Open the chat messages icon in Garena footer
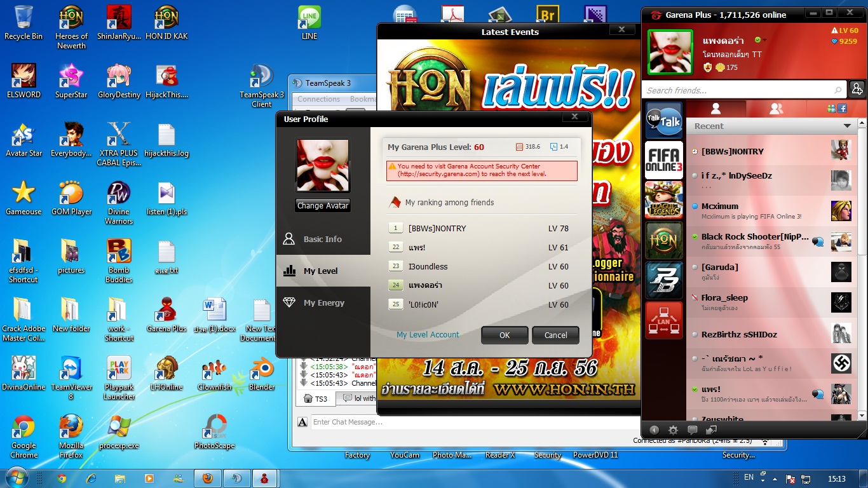Viewport: 868px width, 488px height. pyautogui.click(x=692, y=430)
